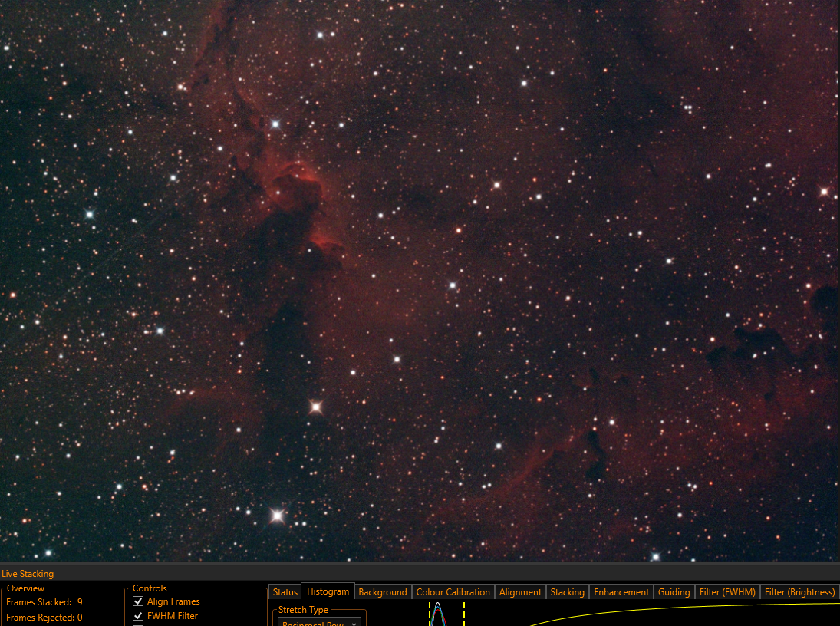Screen dimensions: 840x626
Task: Show the Enhancement tab
Action: [621, 591]
